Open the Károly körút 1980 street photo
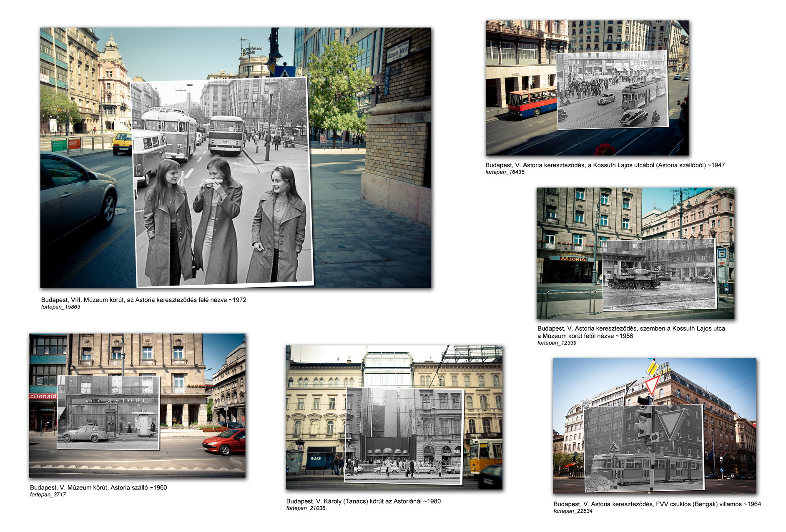Screen dimensions: 786x532 (x=394, y=417)
